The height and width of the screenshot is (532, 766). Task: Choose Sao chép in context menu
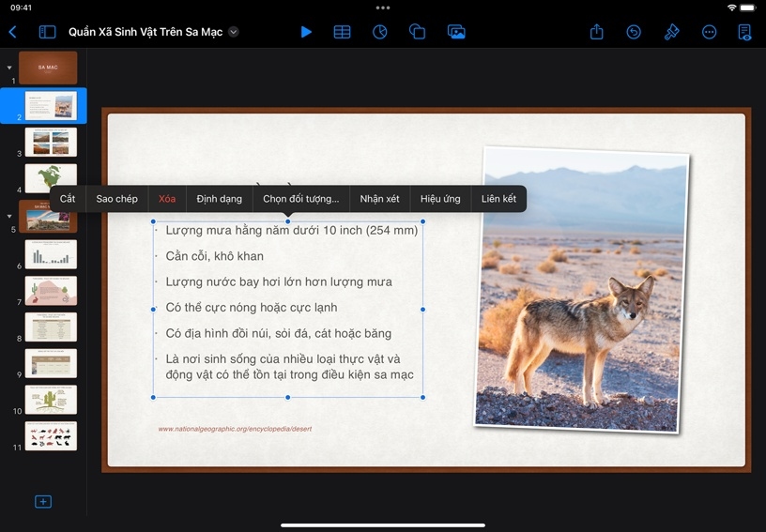click(x=116, y=199)
